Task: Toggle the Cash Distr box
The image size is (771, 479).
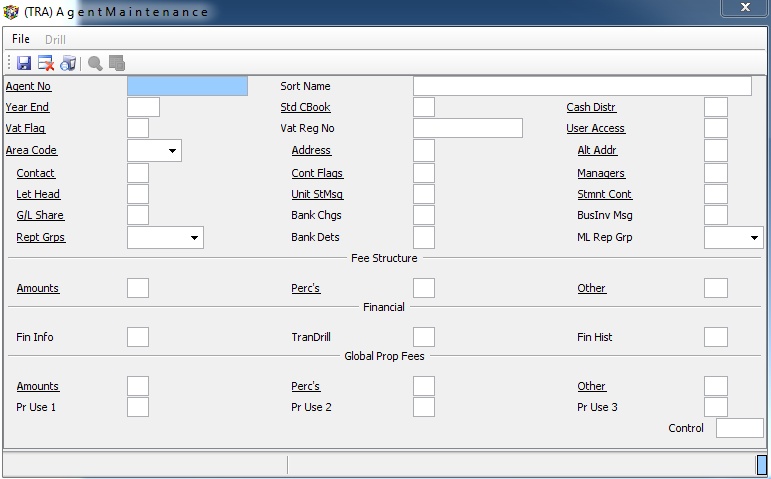Action: pos(715,107)
